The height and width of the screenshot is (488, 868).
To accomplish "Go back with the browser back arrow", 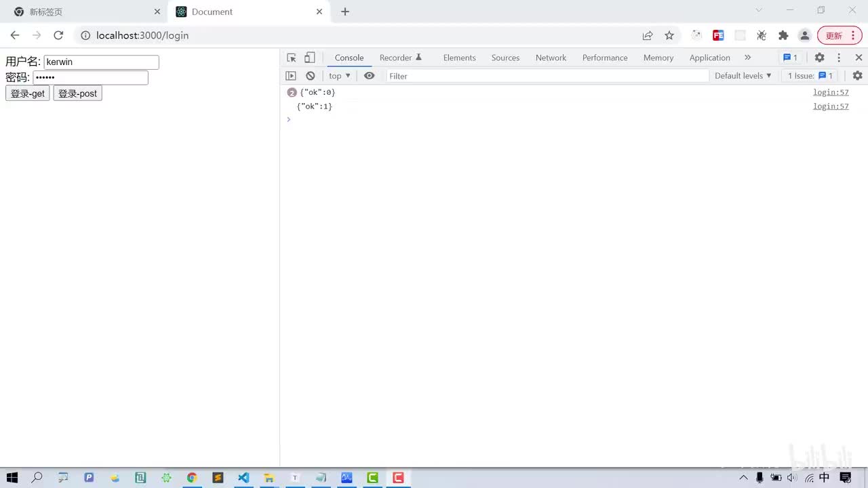I will (x=15, y=35).
